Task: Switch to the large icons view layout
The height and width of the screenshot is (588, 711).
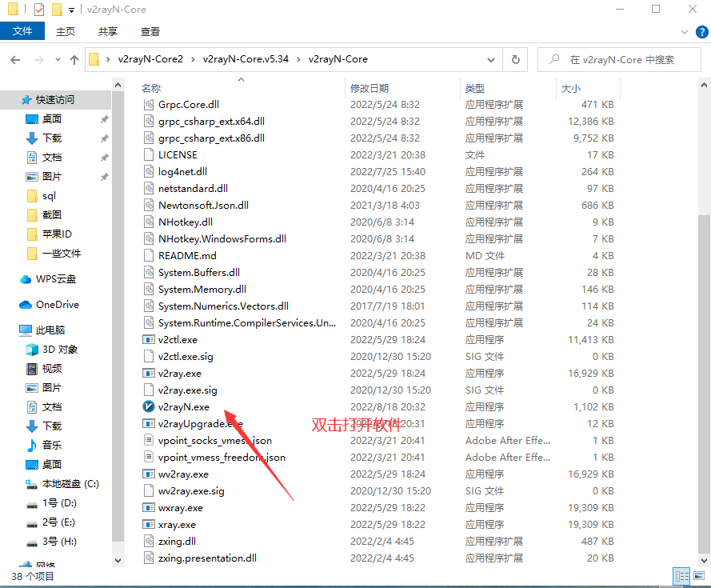Action: (699, 576)
